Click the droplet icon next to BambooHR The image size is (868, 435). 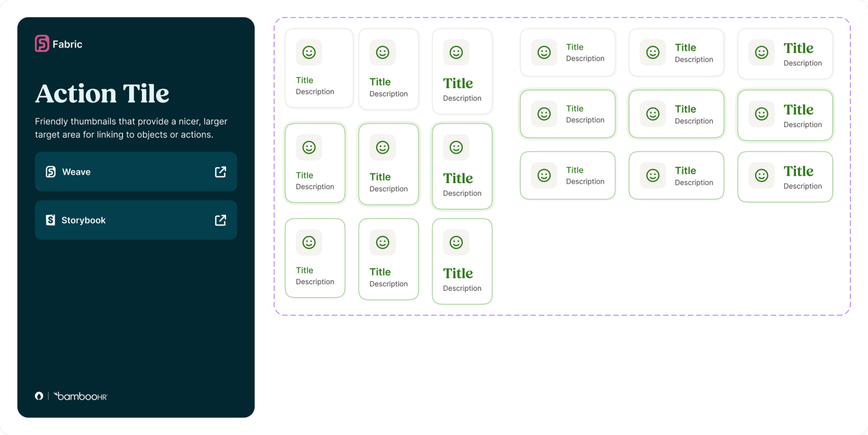[38, 396]
